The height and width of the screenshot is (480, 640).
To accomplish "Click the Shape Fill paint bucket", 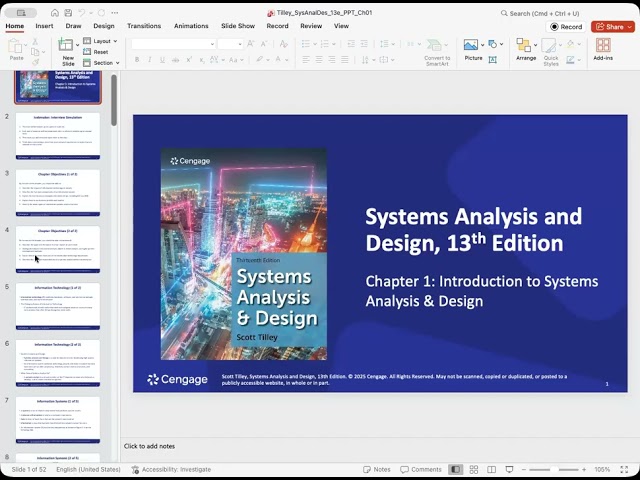I will (x=571, y=44).
